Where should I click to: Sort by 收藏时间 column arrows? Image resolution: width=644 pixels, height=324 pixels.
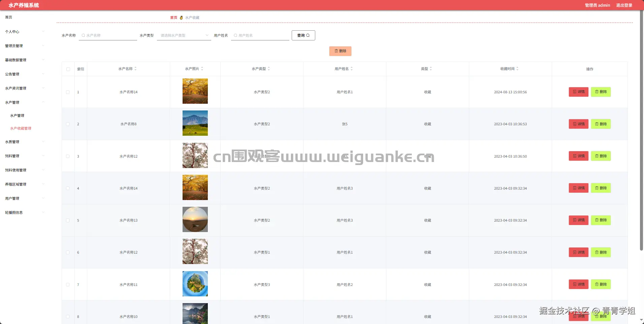pyautogui.click(x=517, y=69)
